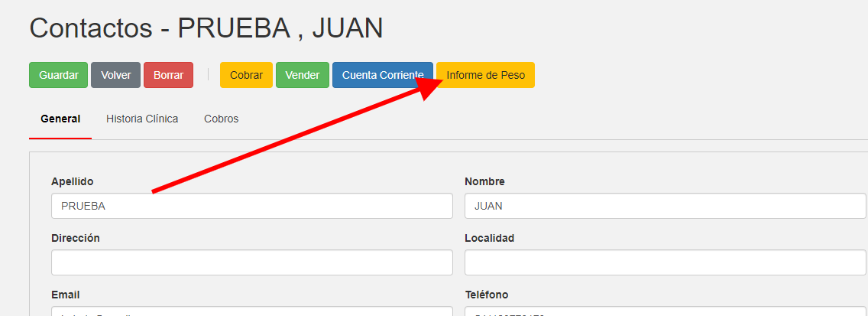Click the Nombre field containing JUAN

coord(665,206)
